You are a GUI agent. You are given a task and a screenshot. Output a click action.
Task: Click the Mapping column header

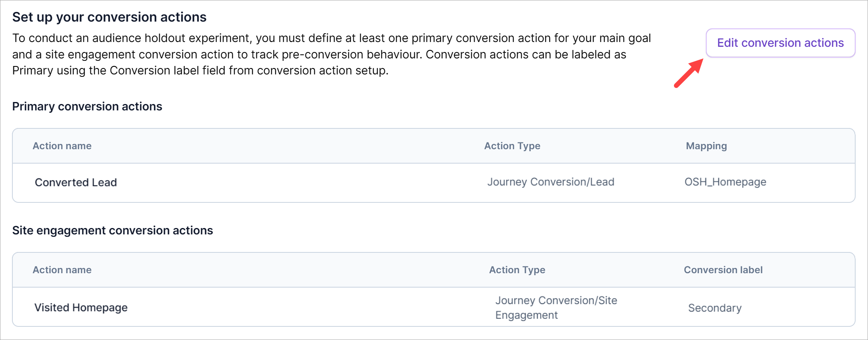(x=706, y=146)
